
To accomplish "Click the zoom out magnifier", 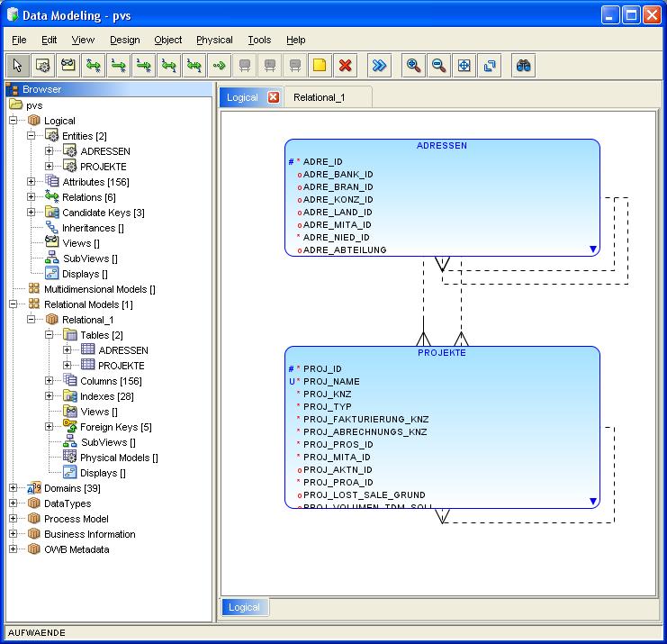I will (438, 66).
